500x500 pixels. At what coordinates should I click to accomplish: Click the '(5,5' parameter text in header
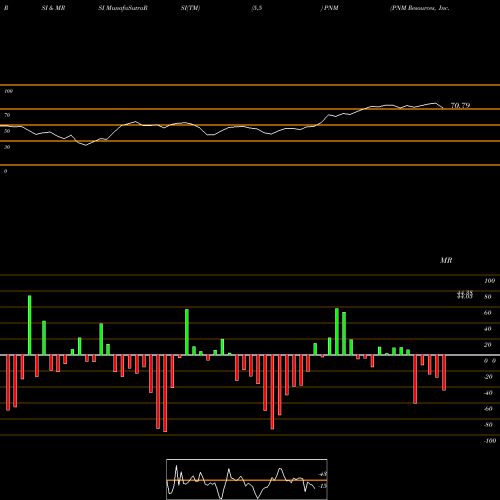pos(257,8)
